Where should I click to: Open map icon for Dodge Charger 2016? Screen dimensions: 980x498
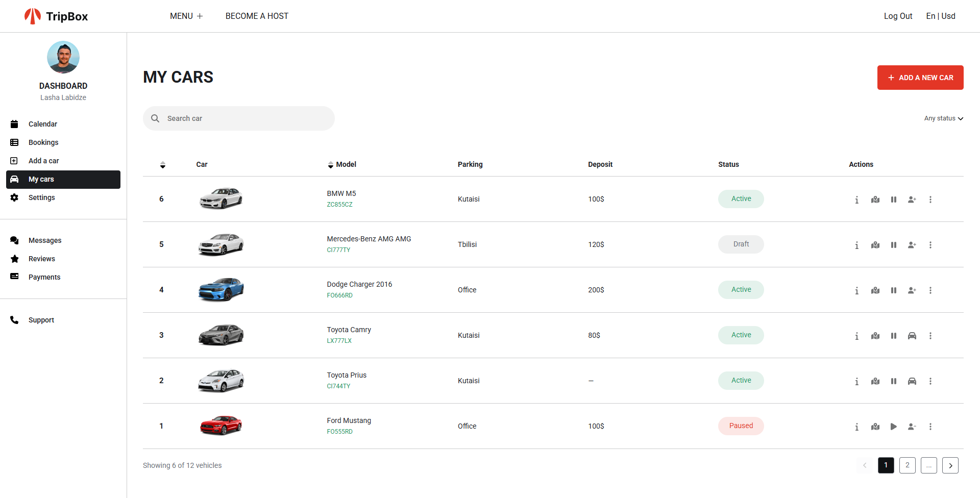(x=875, y=290)
